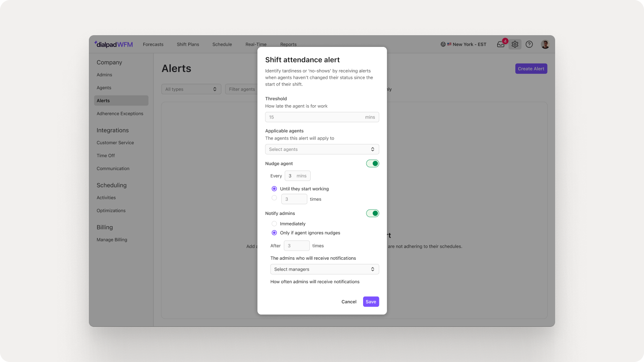The height and width of the screenshot is (362, 644).
Task: Select the nudge times count radio
Action: click(274, 198)
